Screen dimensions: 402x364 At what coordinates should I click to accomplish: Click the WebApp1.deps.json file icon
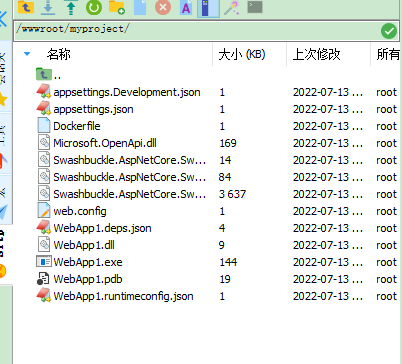[44, 228]
